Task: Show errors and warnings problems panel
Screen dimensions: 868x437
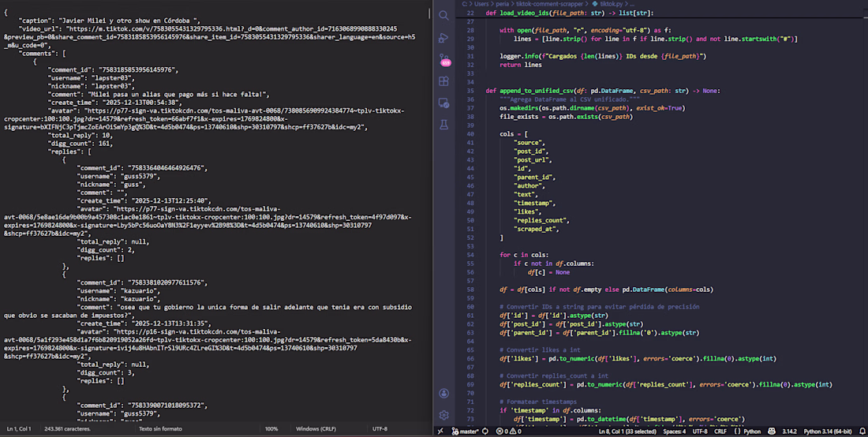Action: tap(509, 431)
